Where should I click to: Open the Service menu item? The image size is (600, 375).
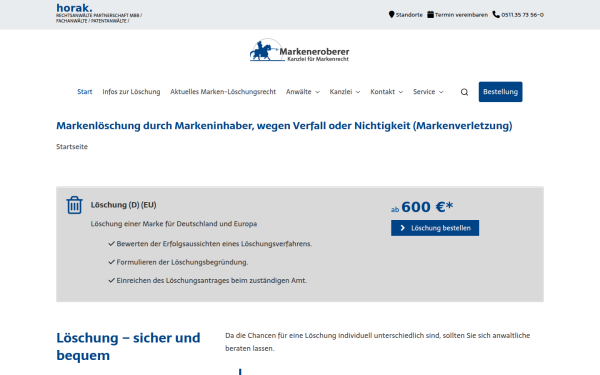424,92
